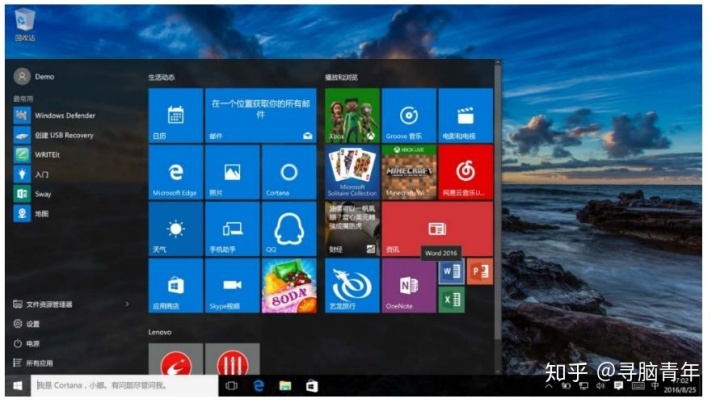Open File Explorer from the taskbar
720x403 pixels.
point(285,386)
